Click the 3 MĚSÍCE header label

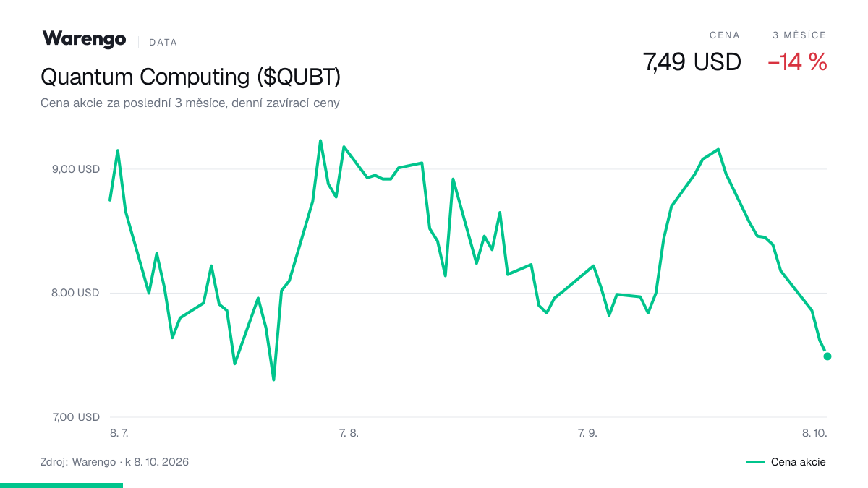799,35
